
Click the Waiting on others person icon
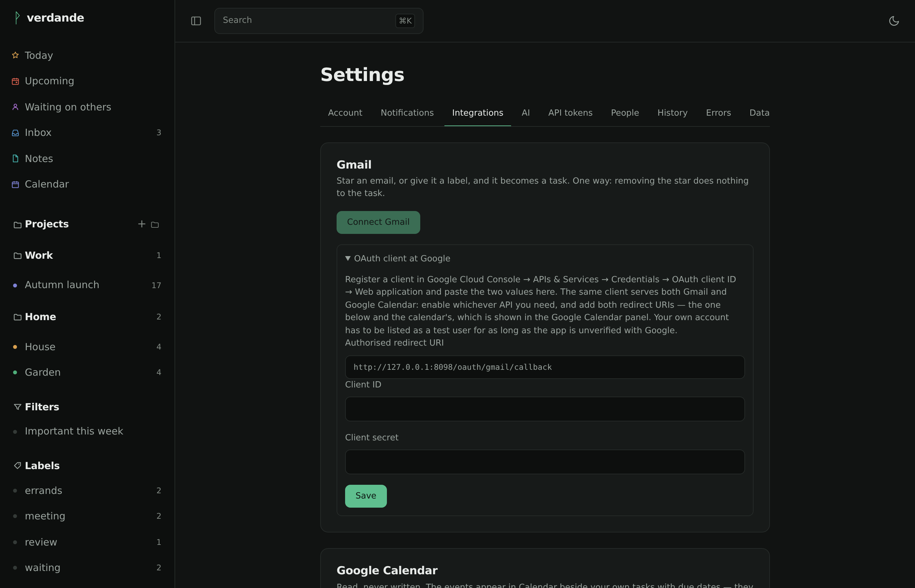15,107
